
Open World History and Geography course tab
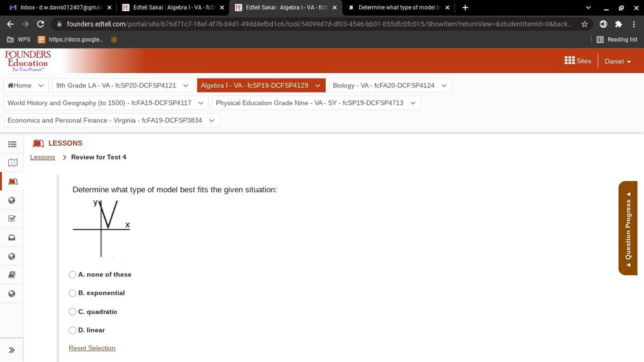[99, 103]
